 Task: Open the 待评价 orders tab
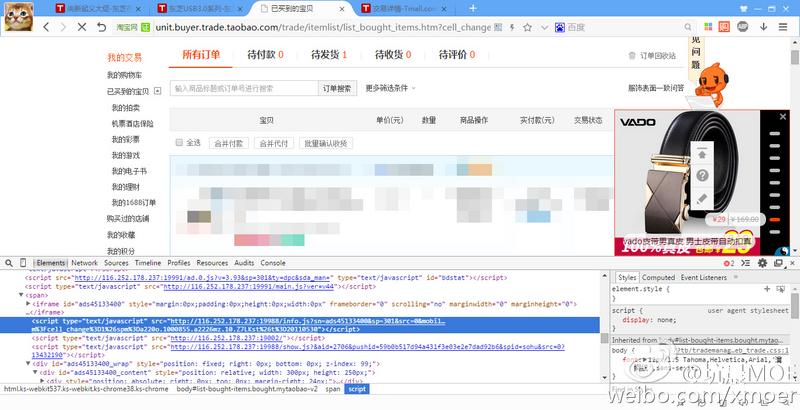pos(457,55)
